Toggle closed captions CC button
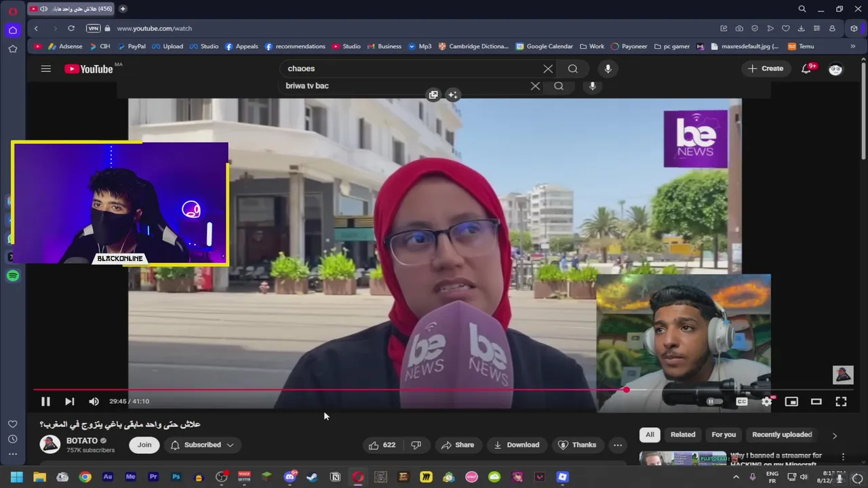 pos(742,401)
